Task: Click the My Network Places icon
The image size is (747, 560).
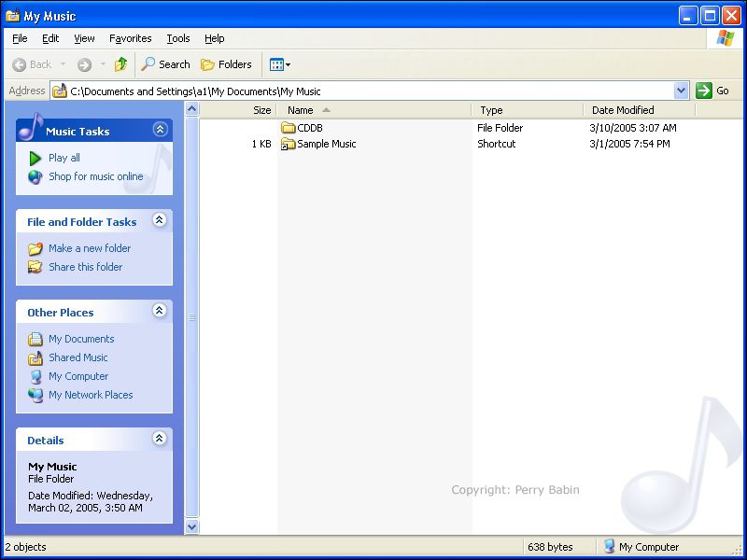Action: [x=35, y=395]
